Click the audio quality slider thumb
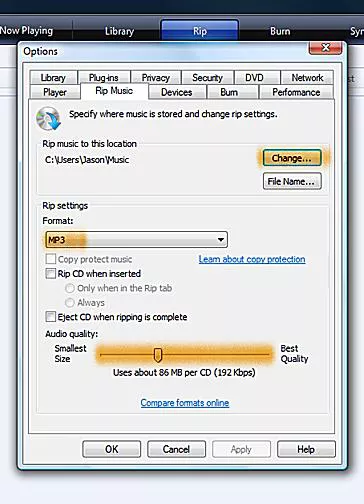 click(158, 355)
